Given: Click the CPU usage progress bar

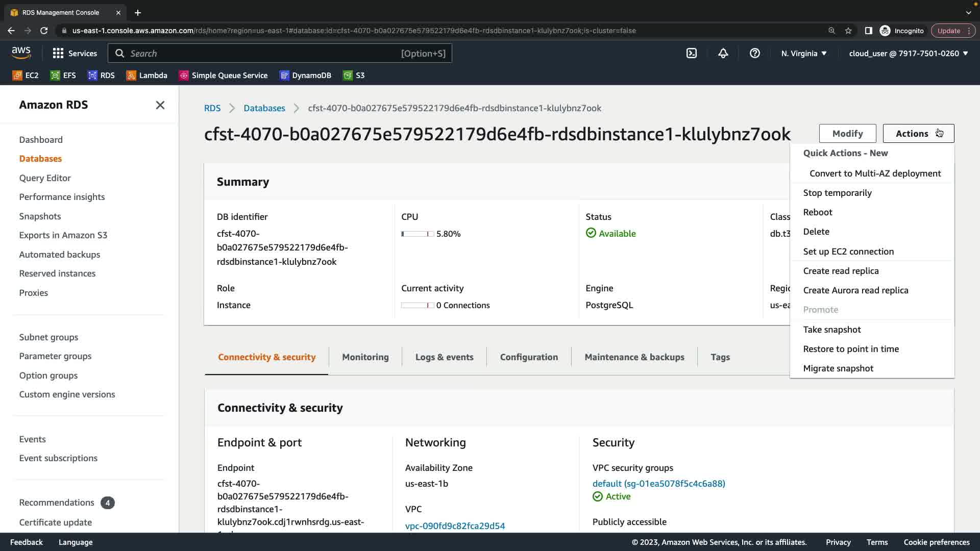Looking at the screenshot, I should [x=418, y=234].
